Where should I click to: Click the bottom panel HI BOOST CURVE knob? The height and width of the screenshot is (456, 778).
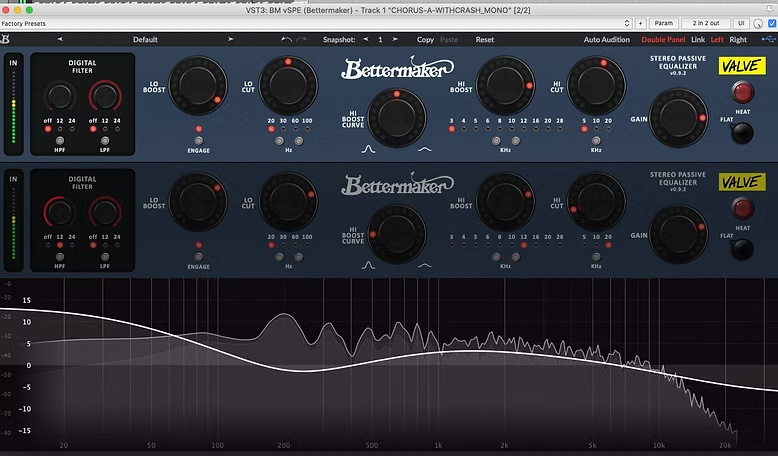(396, 234)
